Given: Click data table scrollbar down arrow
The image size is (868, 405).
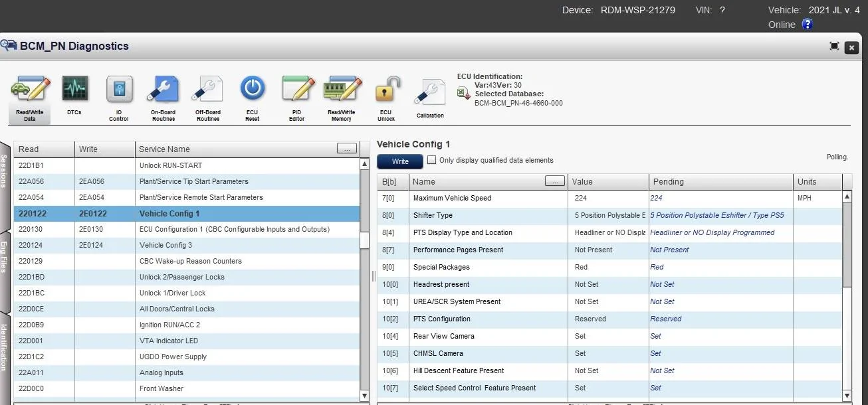Looking at the screenshot, I should coord(847,396).
